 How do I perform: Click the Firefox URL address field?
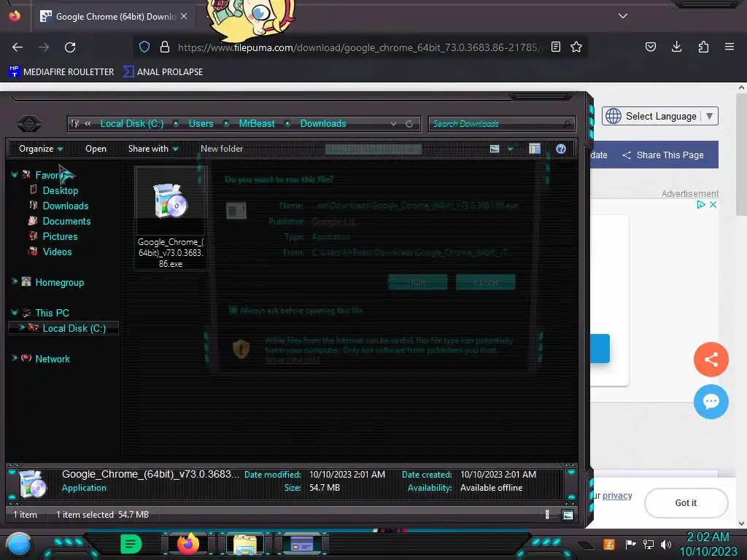point(360,47)
